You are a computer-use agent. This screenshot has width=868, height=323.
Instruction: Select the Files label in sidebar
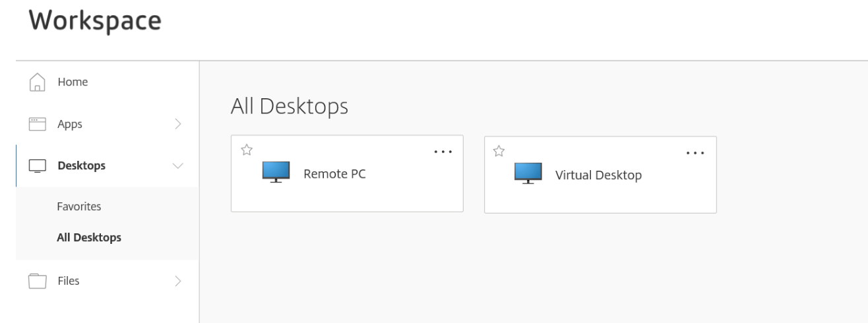[x=68, y=281]
